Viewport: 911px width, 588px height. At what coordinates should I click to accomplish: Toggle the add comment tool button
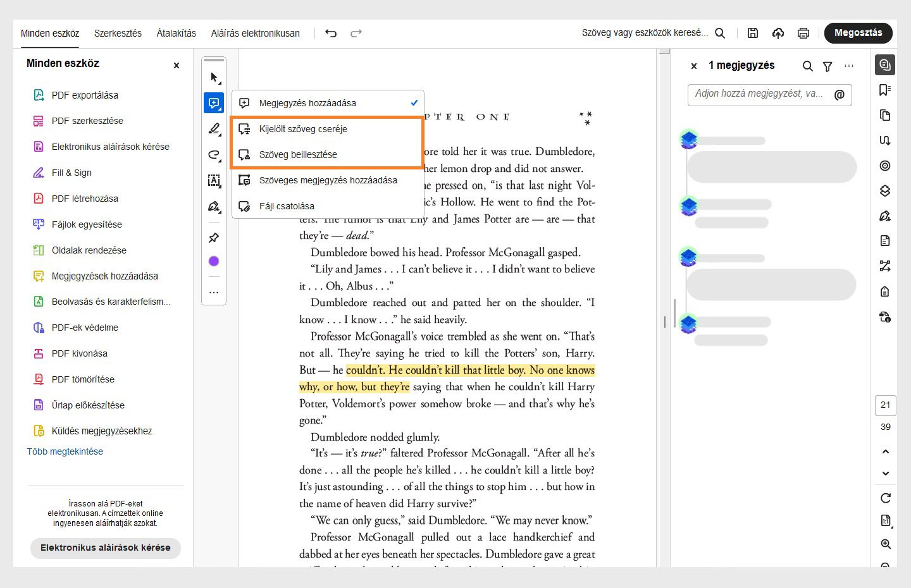pyautogui.click(x=214, y=103)
